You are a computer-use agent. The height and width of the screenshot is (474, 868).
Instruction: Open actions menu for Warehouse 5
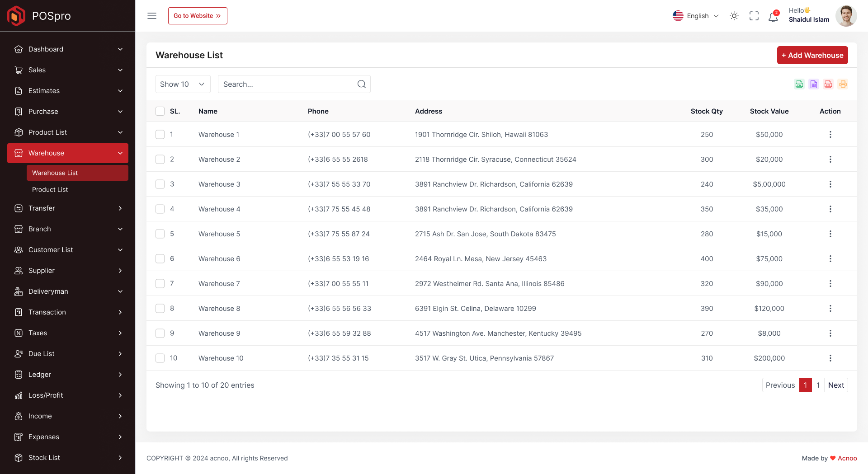830,234
